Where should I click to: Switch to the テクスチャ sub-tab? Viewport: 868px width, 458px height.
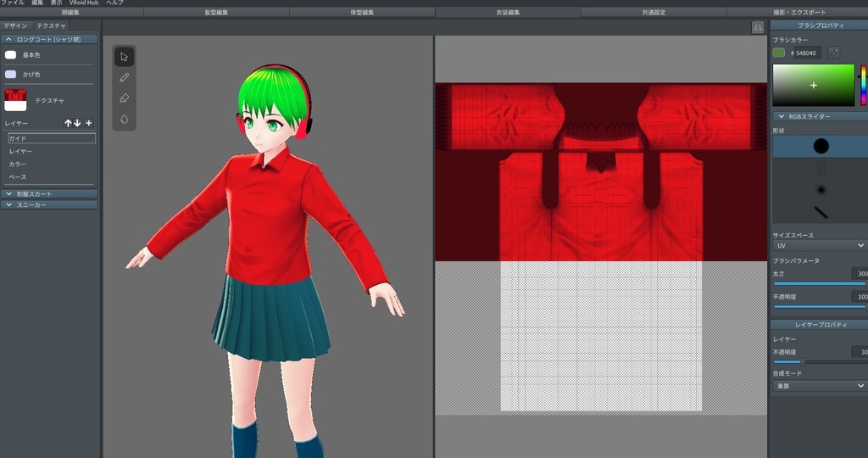(x=51, y=25)
